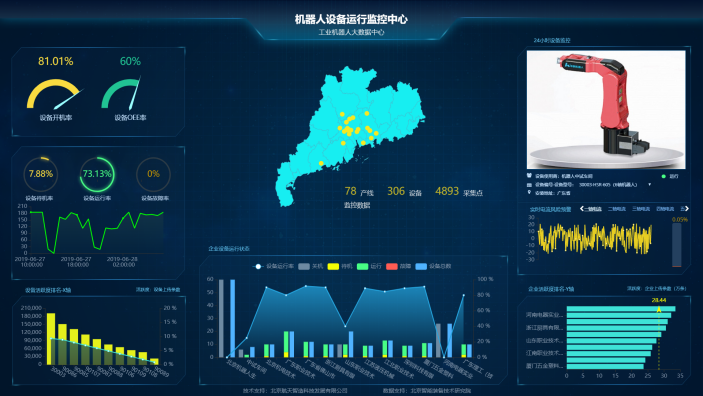Switch to the 四轴电流 tab
The height and width of the screenshot is (396, 703).
click(x=665, y=209)
